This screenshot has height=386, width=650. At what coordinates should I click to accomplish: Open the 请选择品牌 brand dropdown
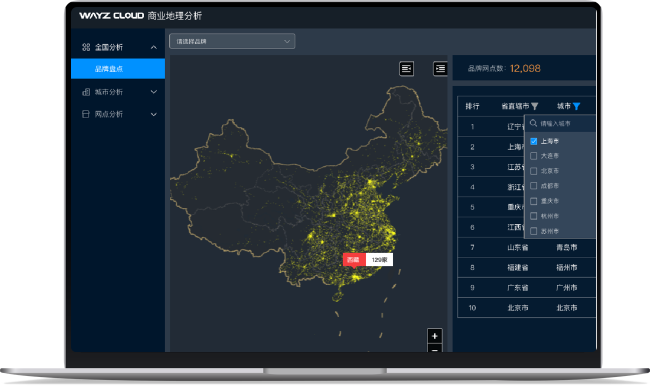(232, 41)
